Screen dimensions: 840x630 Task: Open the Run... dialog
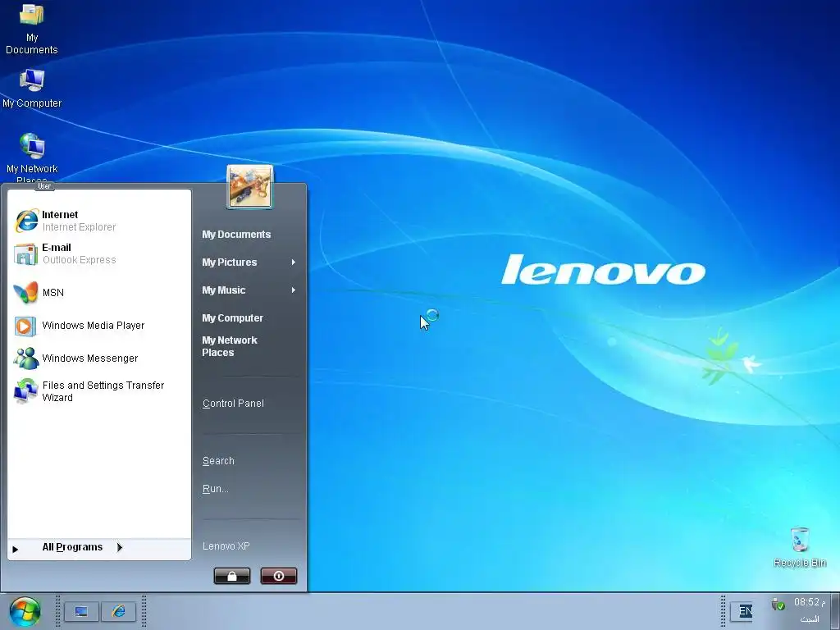tap(216, 489)
